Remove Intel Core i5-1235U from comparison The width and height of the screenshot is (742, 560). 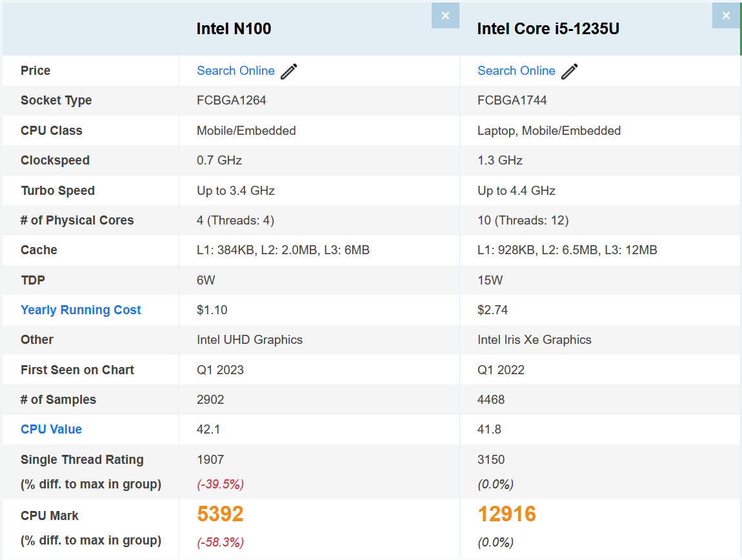tap(726, 15)
